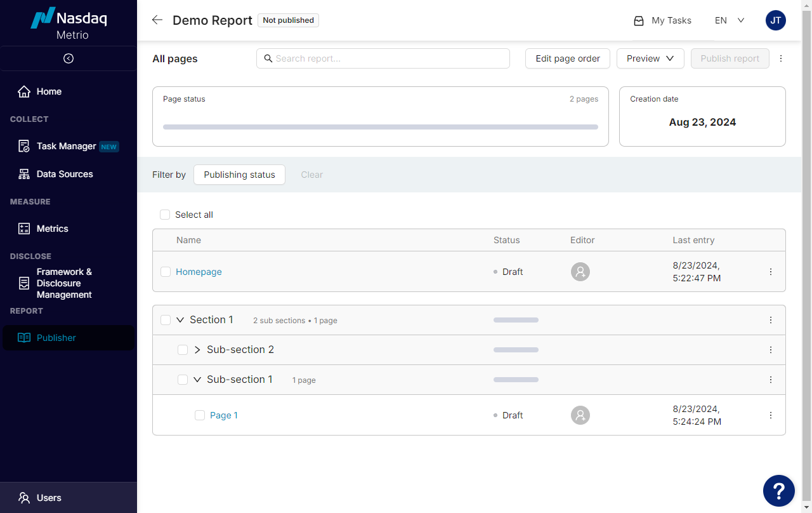Click the Last entry column header
The image size is (812, 513).
click(x=693, y=240)
